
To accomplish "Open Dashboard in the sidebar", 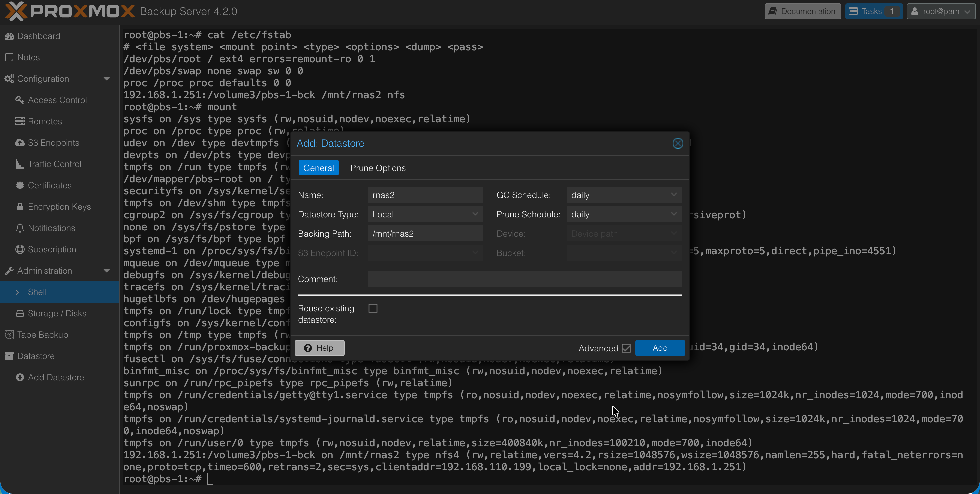I will pos(60,36).
